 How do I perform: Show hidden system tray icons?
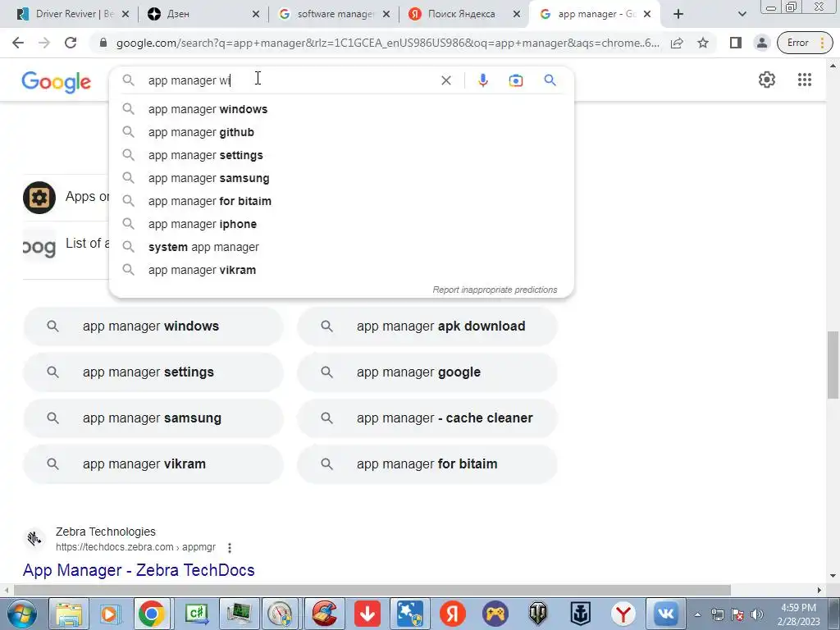click(x=697, y=614)
